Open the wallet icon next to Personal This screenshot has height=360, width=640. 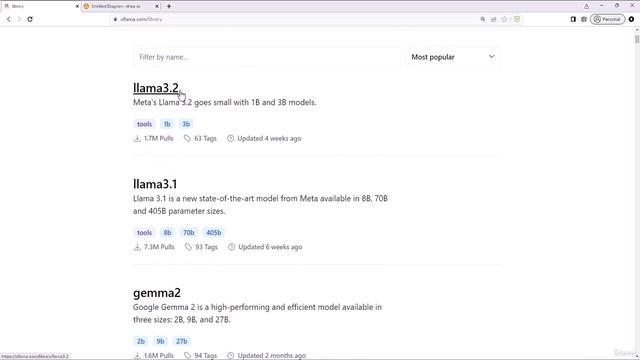click(584, 19)
